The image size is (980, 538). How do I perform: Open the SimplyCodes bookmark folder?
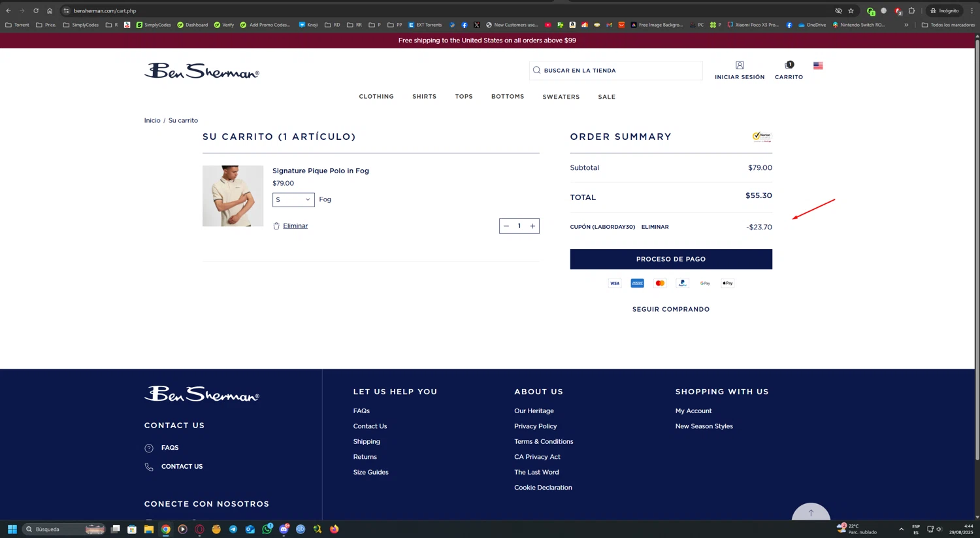coord(81,25)
